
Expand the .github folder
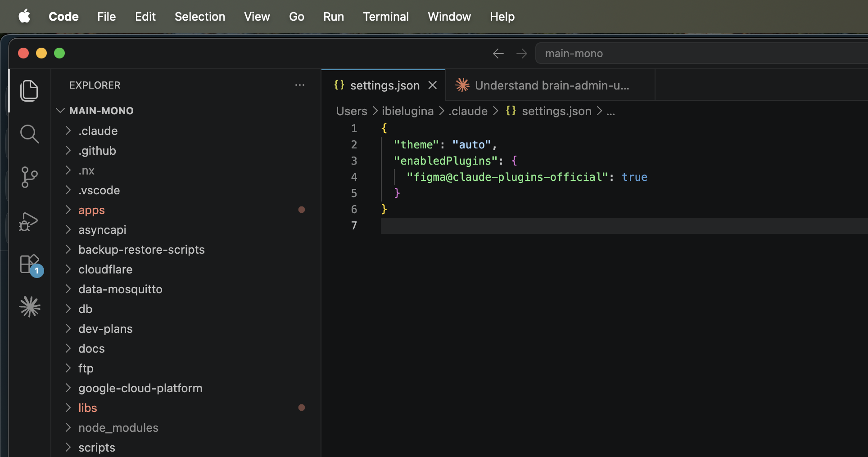(68, 150)
